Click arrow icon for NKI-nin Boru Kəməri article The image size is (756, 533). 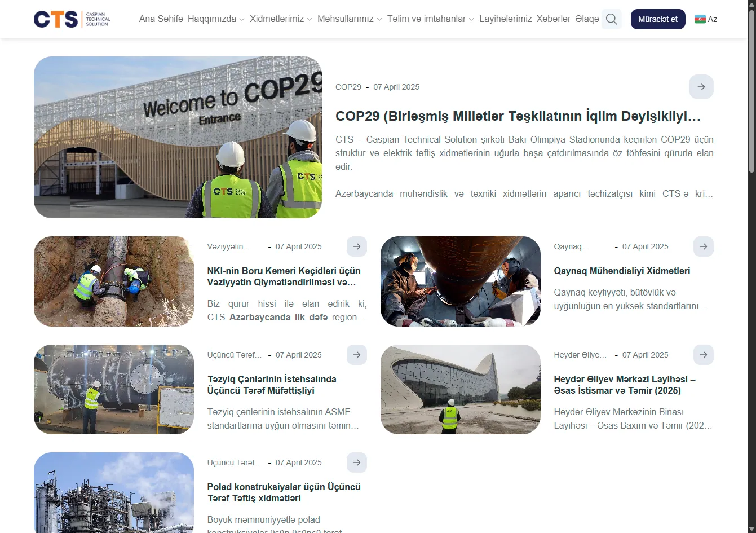[357, 246]
